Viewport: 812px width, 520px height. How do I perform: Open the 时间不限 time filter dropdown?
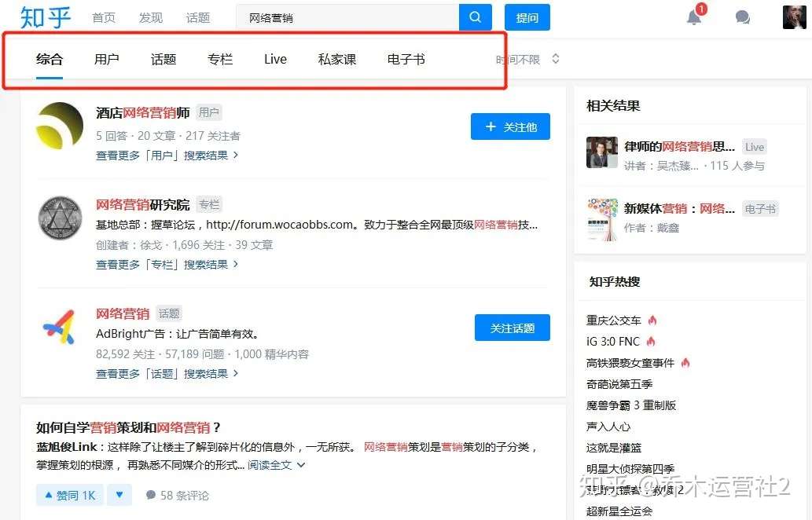pos(527,60)
